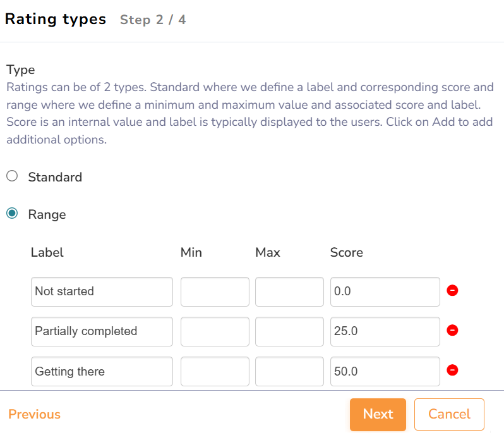Focus Max field for Partially completed
The image size is (504, 435).
pos(289,331)
